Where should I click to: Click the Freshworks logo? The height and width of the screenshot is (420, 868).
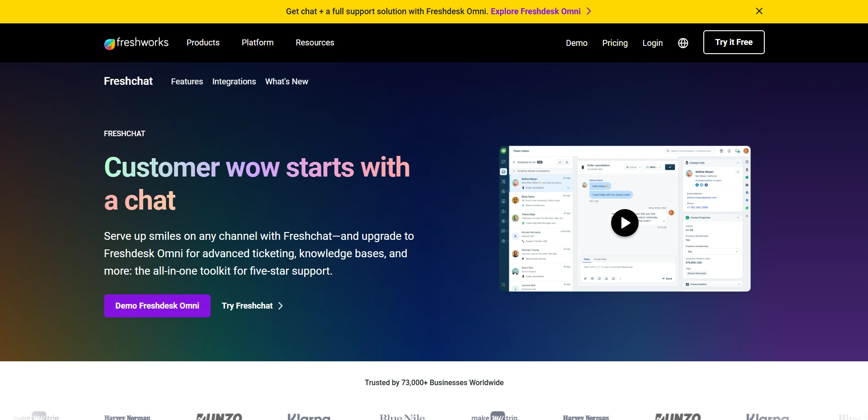click(136, 43)
